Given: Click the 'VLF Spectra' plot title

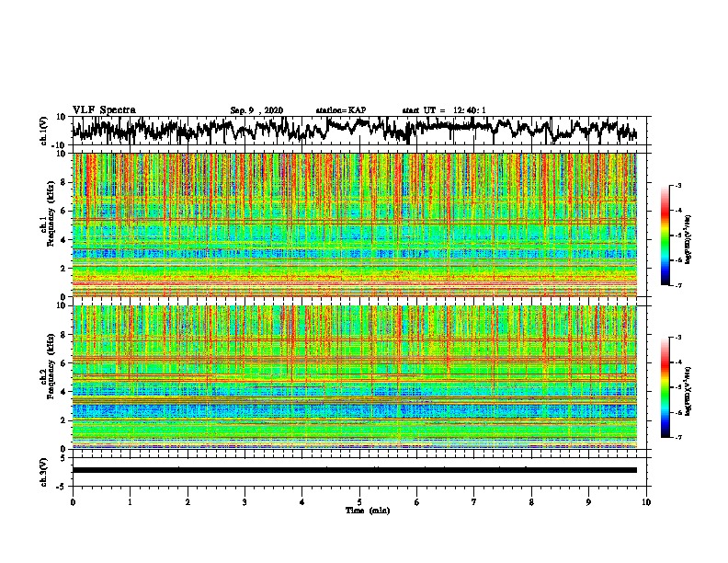Looking at the screenshot, I should pos(104,110).
